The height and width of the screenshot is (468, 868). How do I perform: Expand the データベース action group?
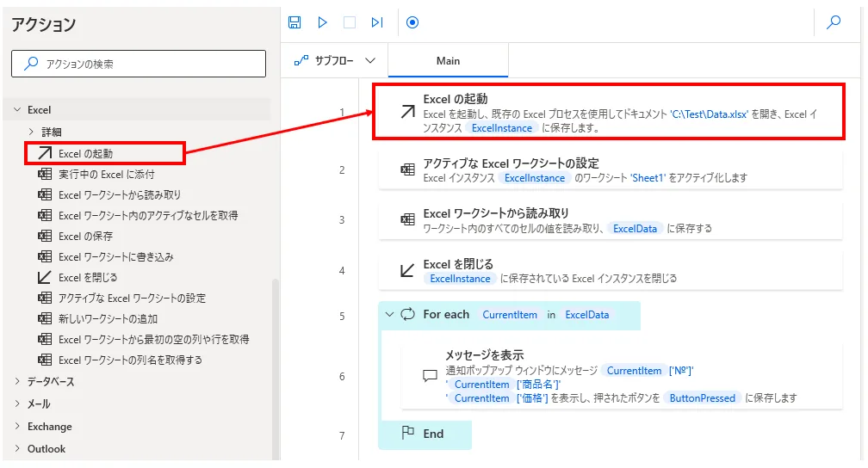tap(17, 382)
